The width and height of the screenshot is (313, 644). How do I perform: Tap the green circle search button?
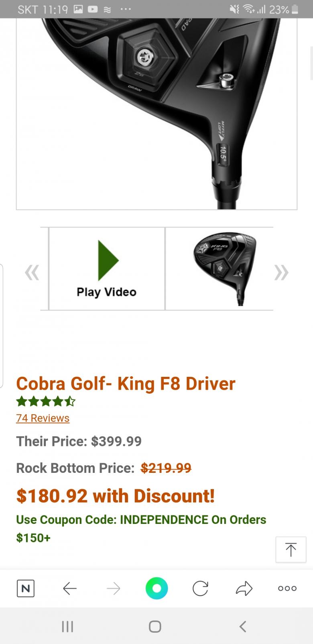pos(156,589)
